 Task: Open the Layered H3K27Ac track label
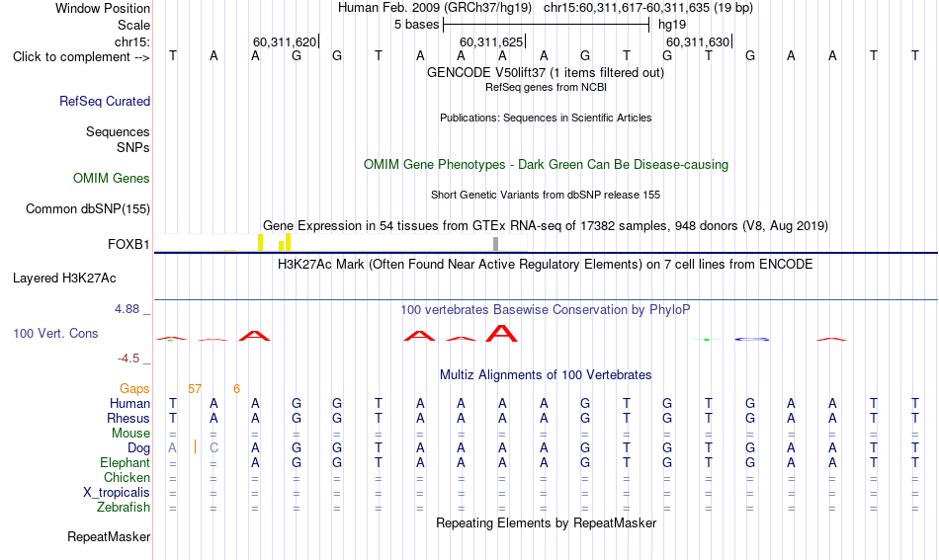(64, 279)
